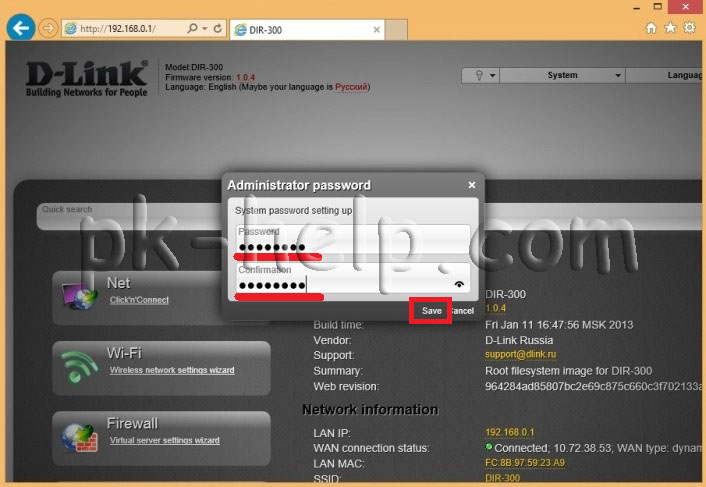Viewport: 706px width, 487px height.
Task: Click the Password input field
Action: [x=352, y=239]
